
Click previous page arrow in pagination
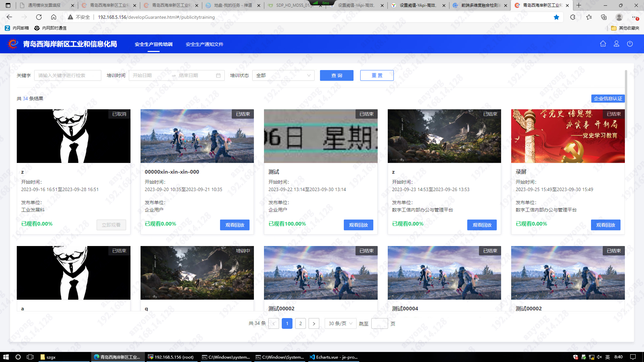274,323
